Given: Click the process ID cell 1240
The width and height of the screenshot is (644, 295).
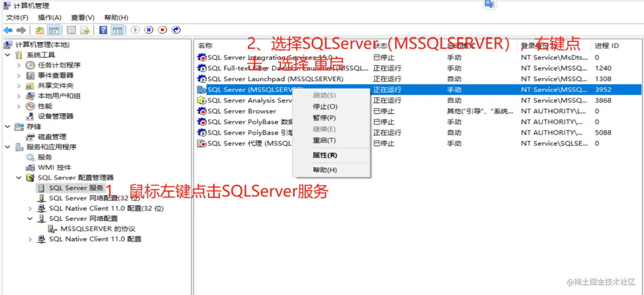Looking at the screenshot, I should (603, 68).
